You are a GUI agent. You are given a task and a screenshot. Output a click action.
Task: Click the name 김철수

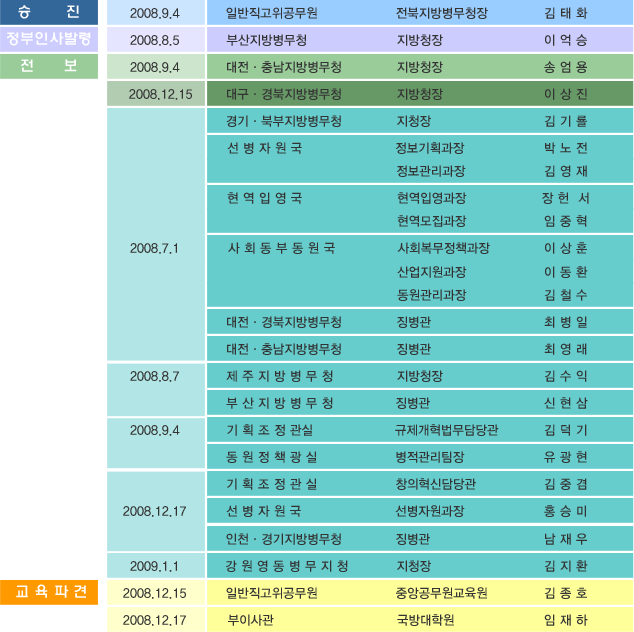565,295
